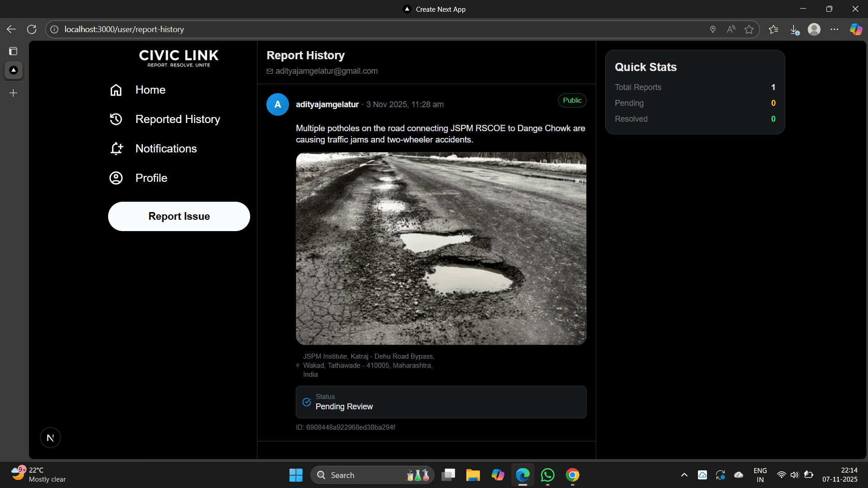Open the Edge profile account menu

pyautogui.click(x=814, y=29)
